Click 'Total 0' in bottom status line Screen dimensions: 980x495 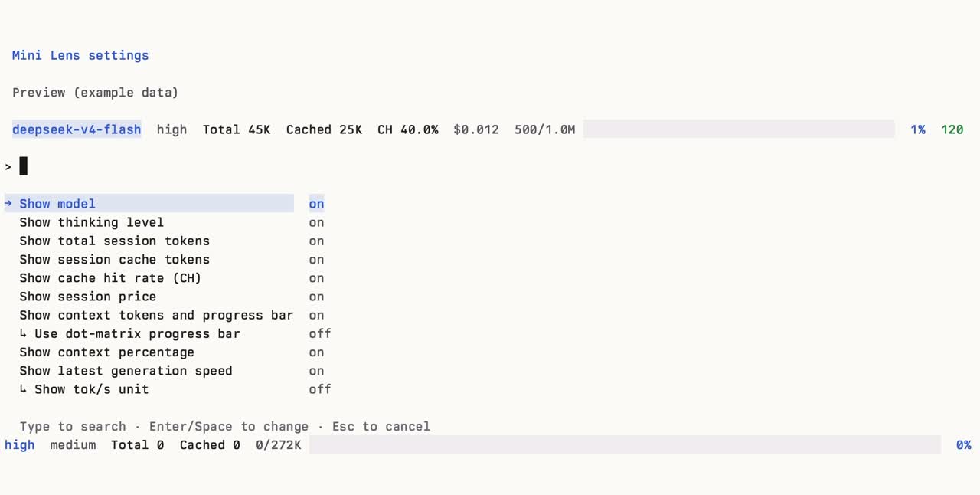[138, 445]
